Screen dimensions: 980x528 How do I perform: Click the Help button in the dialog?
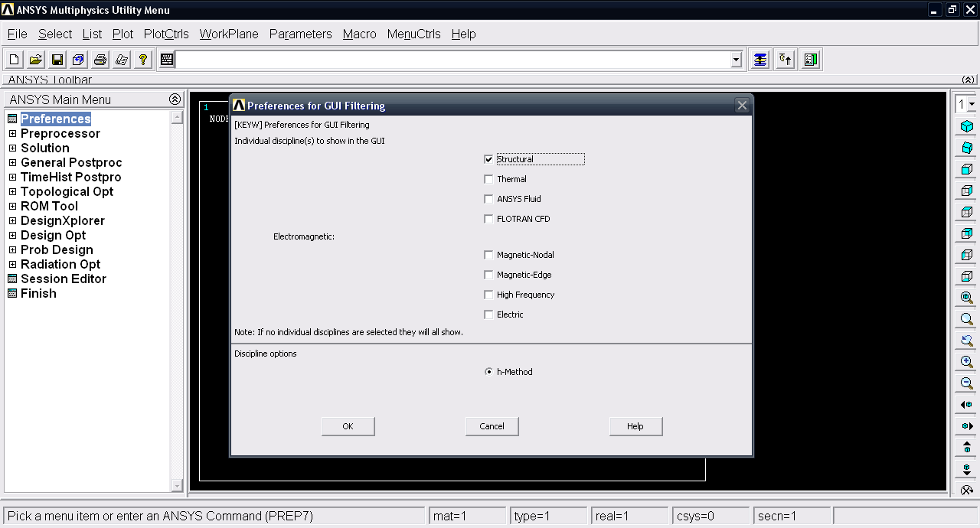click(635, 426)
